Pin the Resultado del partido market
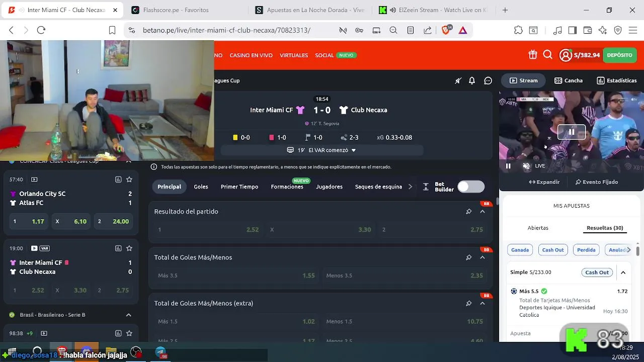 point(468,212)
